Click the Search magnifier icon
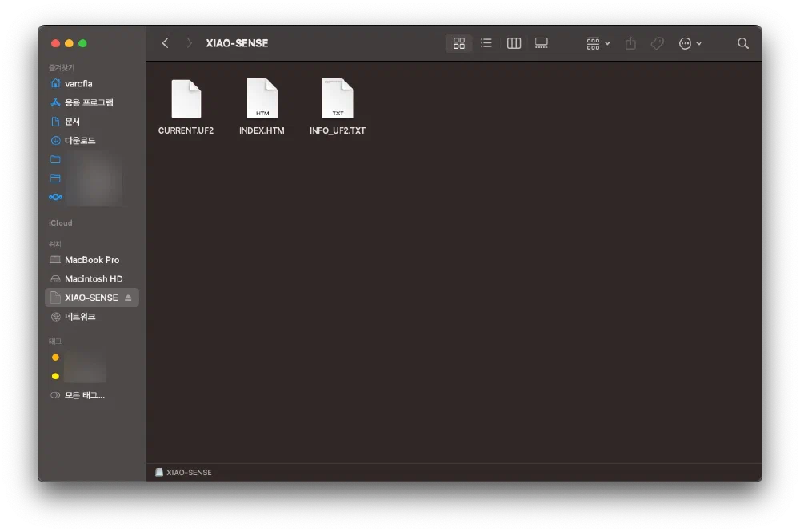The image size is (800, 532). tap(743, 43)
